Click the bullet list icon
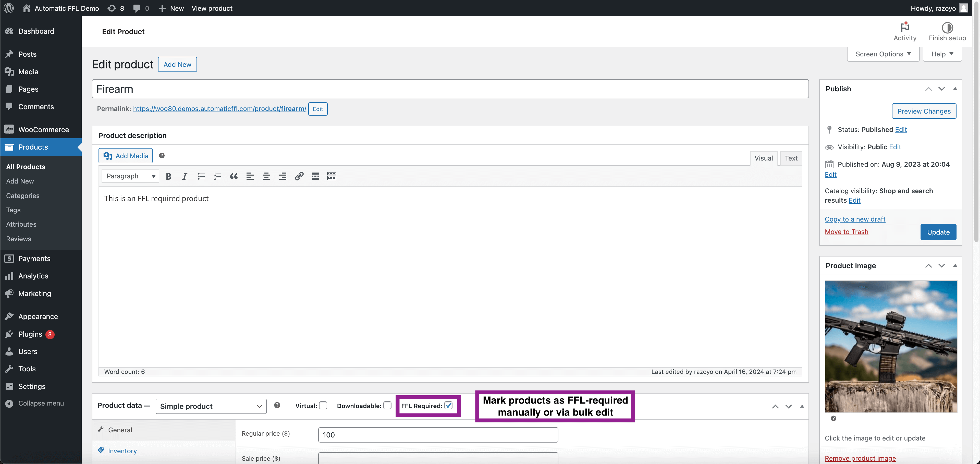This screenshot has width=980, height=464. coord(200,176)
